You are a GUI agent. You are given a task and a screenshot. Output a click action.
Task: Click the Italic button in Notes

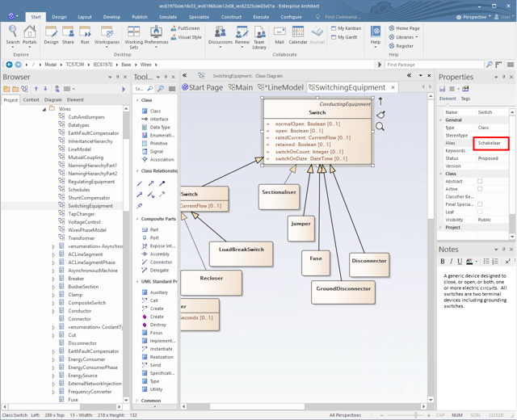pos(451,262)
